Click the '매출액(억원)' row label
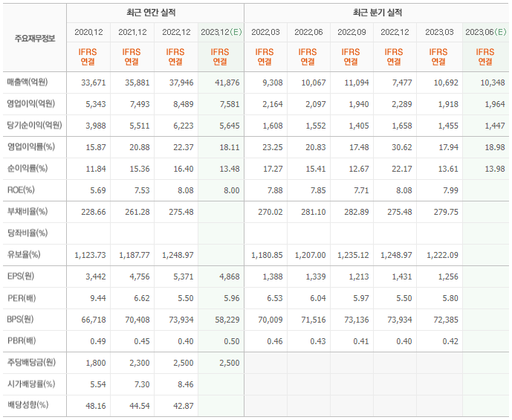Image resolution: width=512 pixels, height=420 pixels. click(27, 82)
